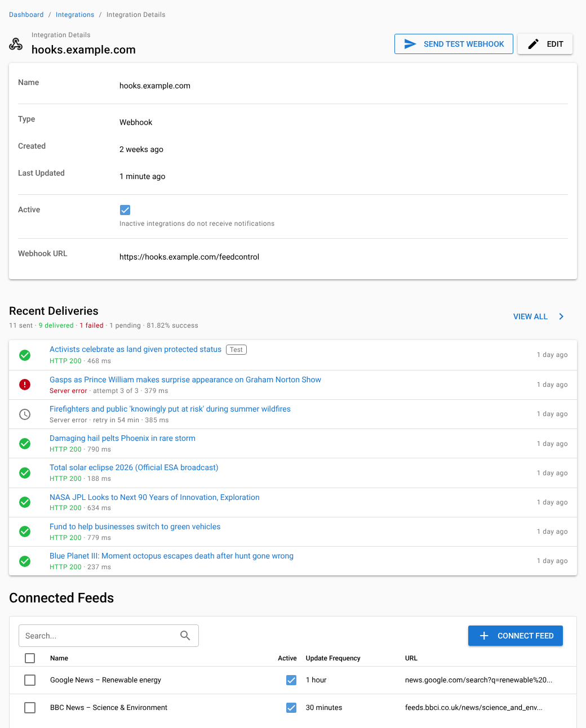Viewport: 586px width, 728px height.
Task: Click green check icon for Activists celebrate delivery
Action: (25, 355)
